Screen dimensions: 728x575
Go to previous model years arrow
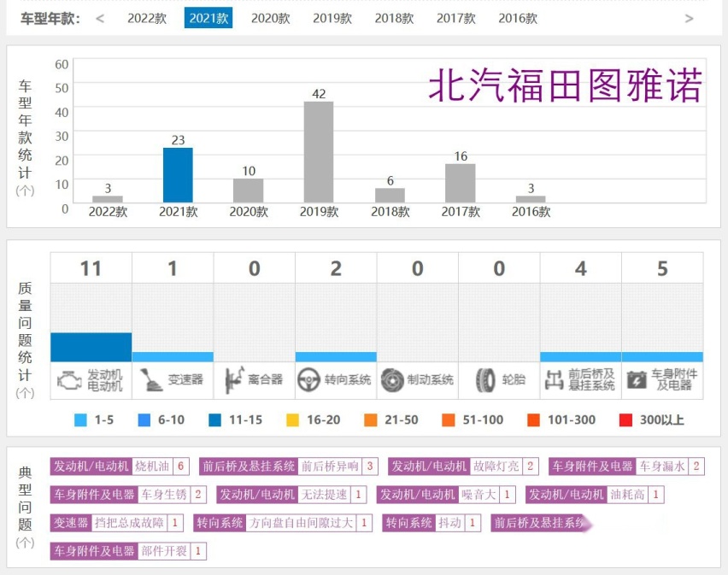pos(100,19)
